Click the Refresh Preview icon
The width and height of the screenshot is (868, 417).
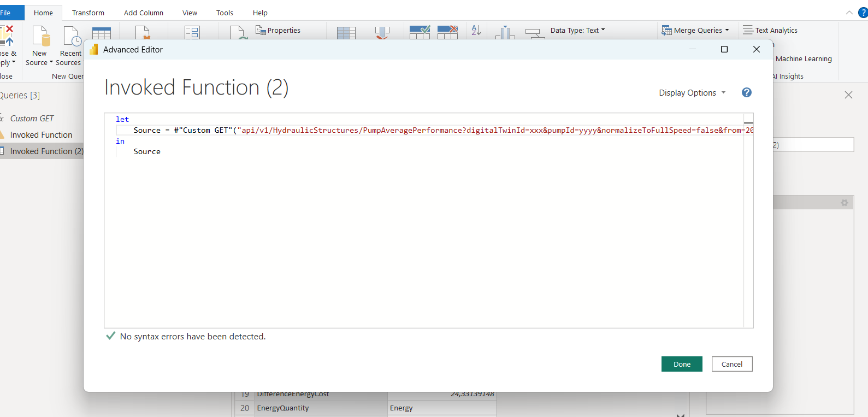click(x=238, y=33)
